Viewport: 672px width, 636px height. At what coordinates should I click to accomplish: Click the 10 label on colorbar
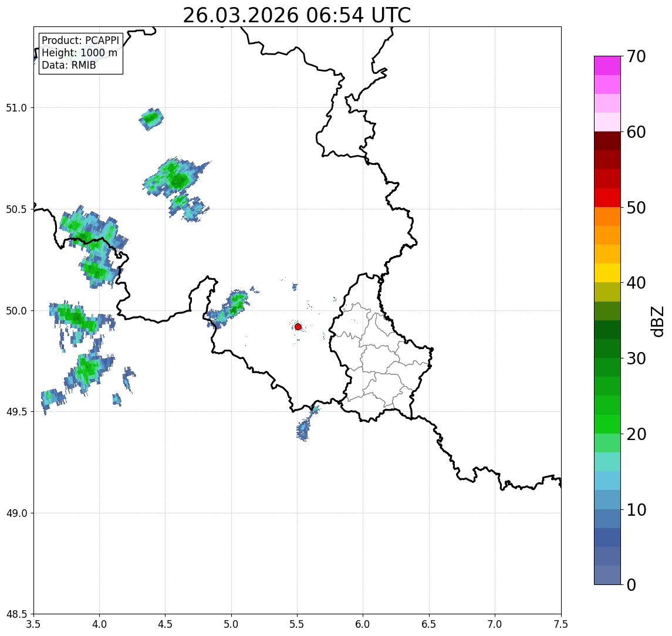coord(636,509)
